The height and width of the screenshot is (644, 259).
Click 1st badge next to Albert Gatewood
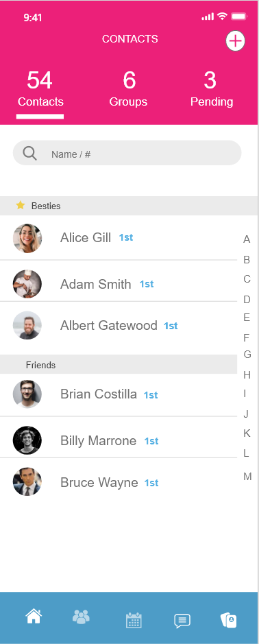[171, 326]
